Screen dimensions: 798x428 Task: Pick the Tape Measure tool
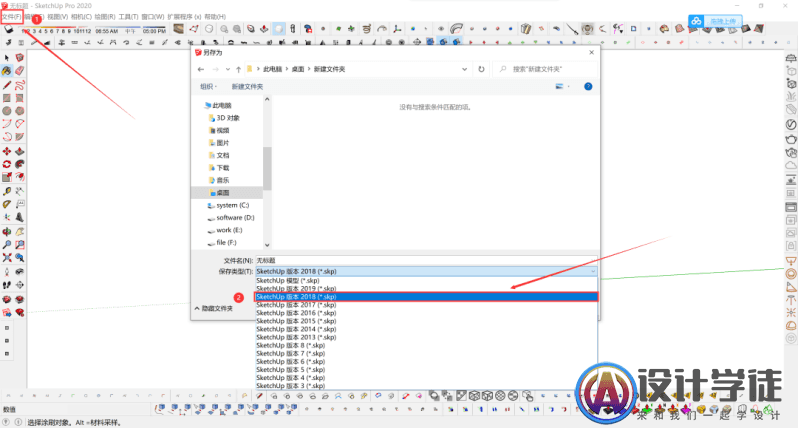click(7, 191)
